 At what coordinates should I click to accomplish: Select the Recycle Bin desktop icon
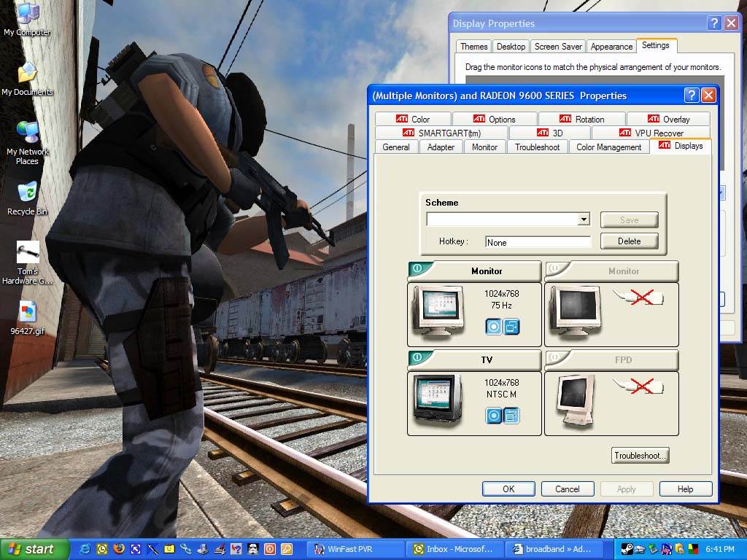[x=27, y=198]
